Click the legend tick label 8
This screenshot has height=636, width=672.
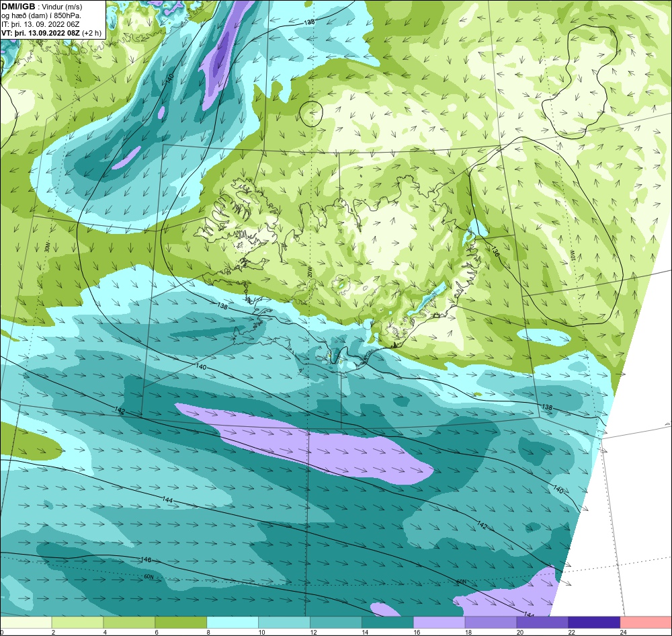208,632
